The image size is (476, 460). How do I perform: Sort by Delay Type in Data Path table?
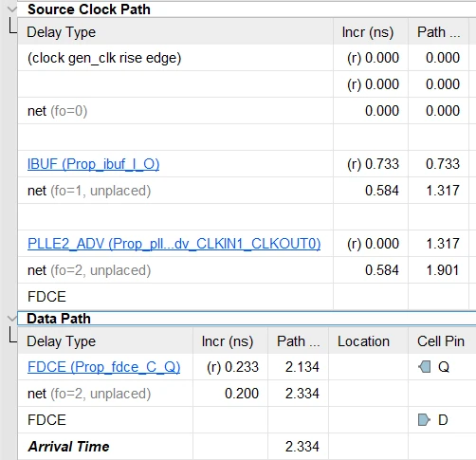click(x=105, y=341)
